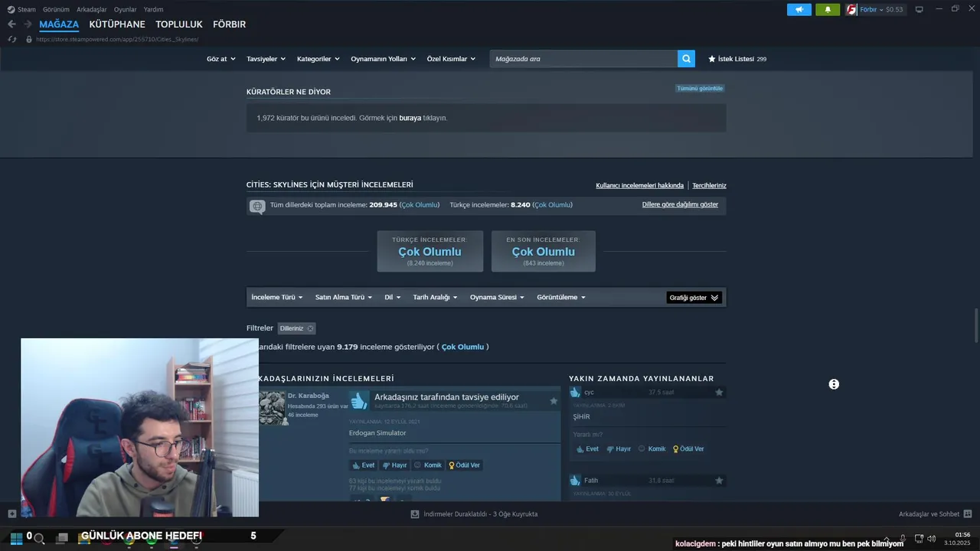Viewport: 980px width, 551px height.
Task: Select the En Son İncelemeler summary box
Action: [544, 251]
